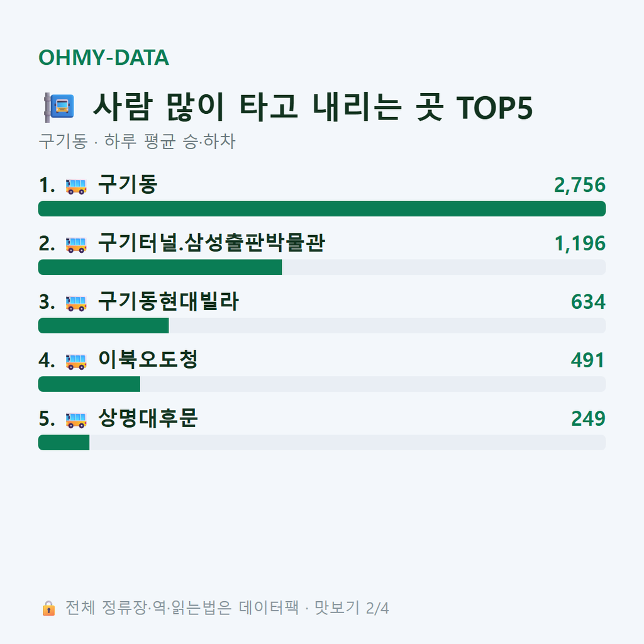
Task: Select the 구기터널.삼성출판박물관 station name
Action: (x=211, y=243)
